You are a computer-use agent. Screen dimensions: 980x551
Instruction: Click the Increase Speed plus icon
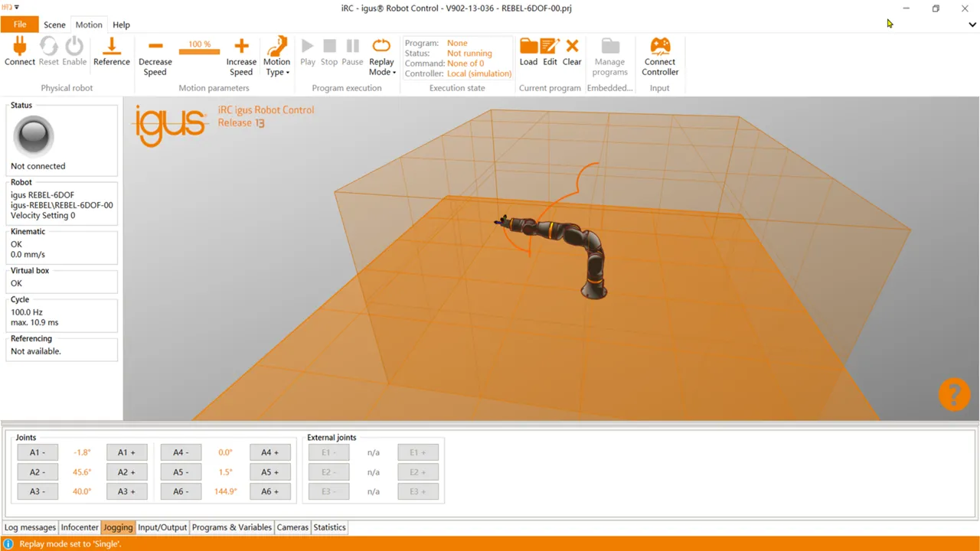click(x=241, y=47)
